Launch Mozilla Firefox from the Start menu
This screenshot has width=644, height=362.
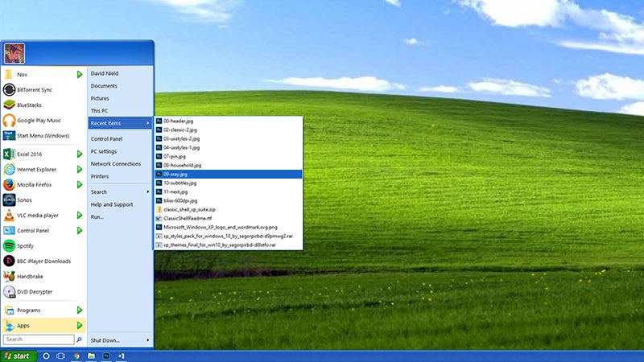point(38,184)
